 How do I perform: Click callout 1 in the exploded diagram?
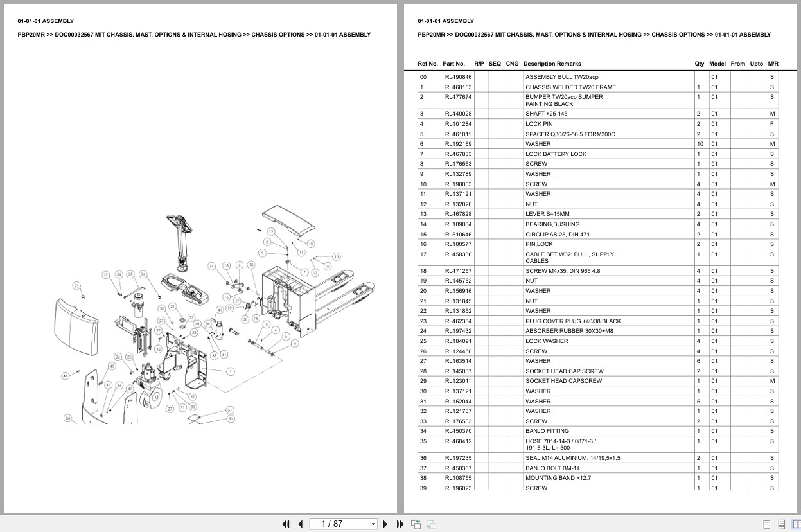point(230,371)
